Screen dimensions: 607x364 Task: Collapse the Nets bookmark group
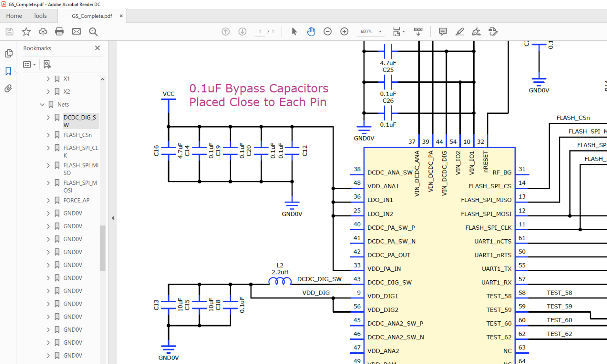point(42,105)
